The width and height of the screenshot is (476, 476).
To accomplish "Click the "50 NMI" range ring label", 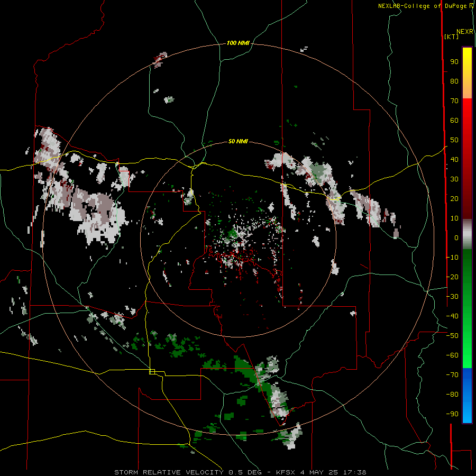I will [238, 141].
